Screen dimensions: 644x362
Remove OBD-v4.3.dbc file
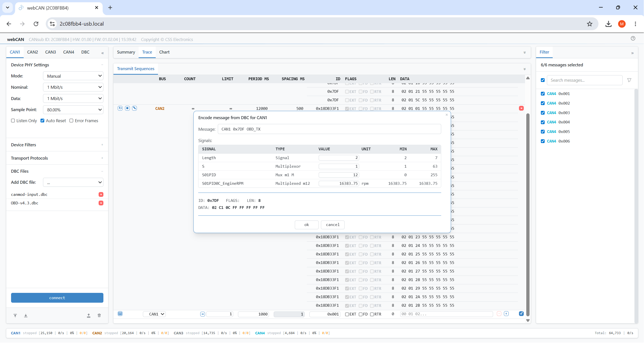click(101, 203)
